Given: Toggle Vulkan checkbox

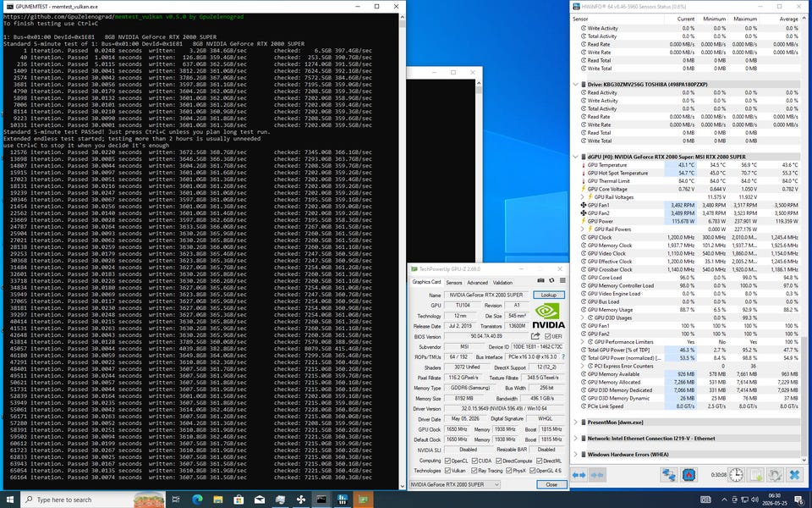Looking at the screenshot, I should click(x=447, y=470).
